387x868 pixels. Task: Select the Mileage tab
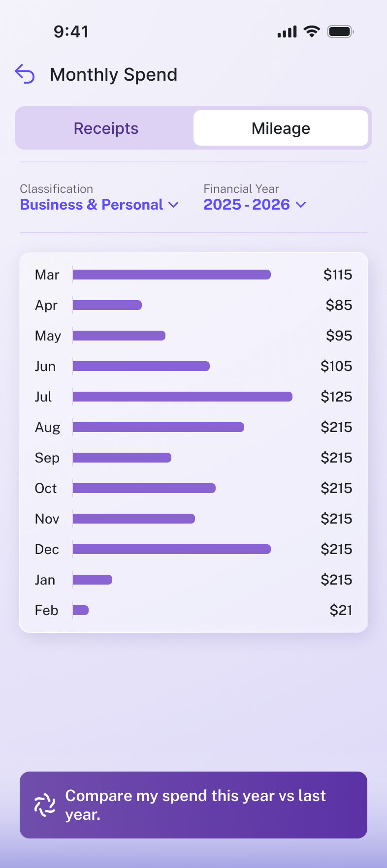tap(281, 128)
